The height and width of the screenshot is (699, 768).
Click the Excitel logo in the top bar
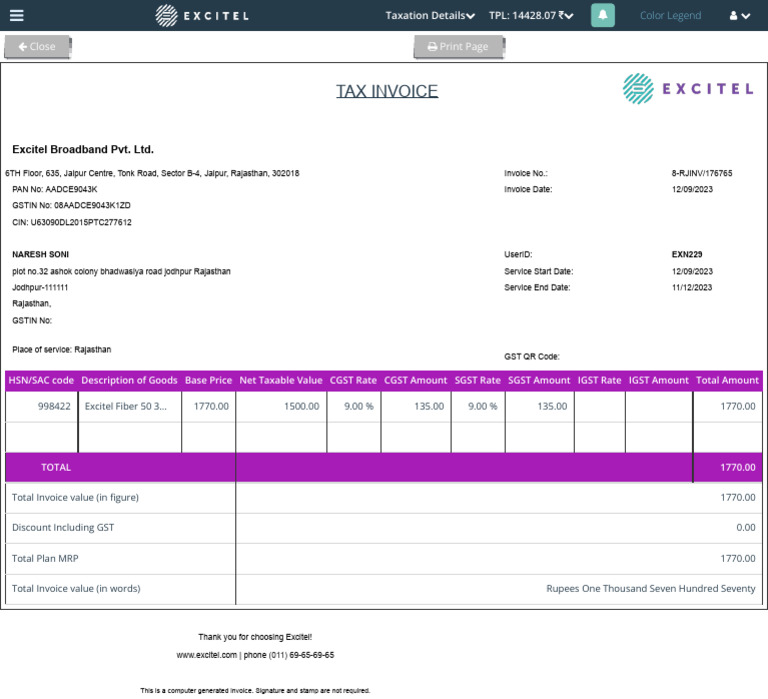[202, 15]
